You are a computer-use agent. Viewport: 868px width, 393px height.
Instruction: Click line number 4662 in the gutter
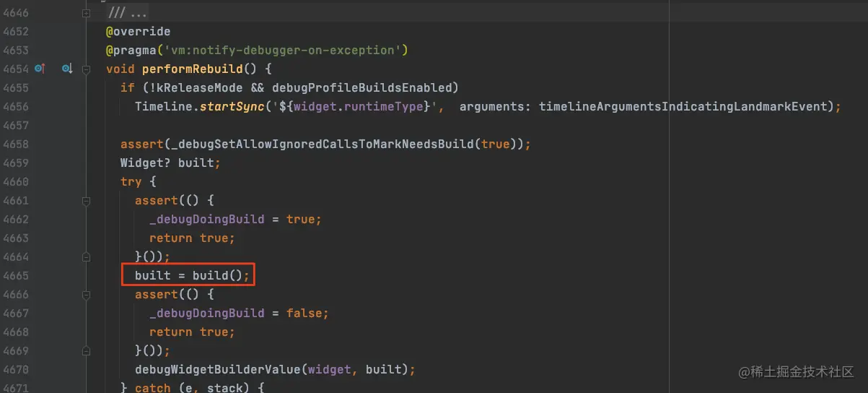pos(16,220)
